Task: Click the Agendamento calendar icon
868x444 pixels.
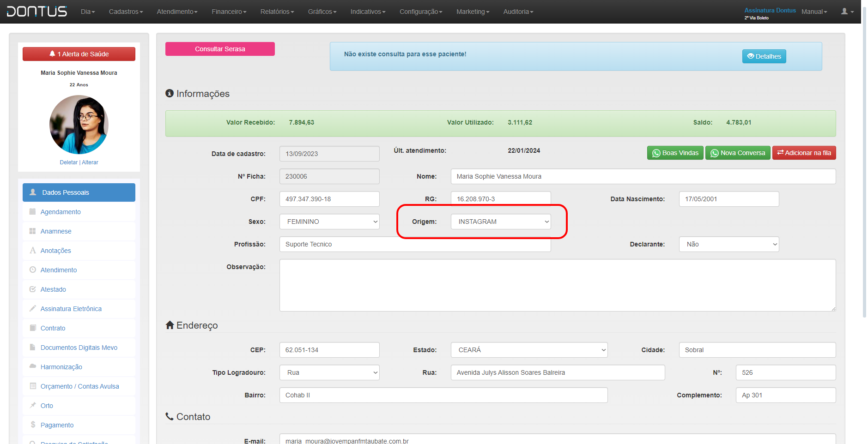Action: click(x=33, y=212)
